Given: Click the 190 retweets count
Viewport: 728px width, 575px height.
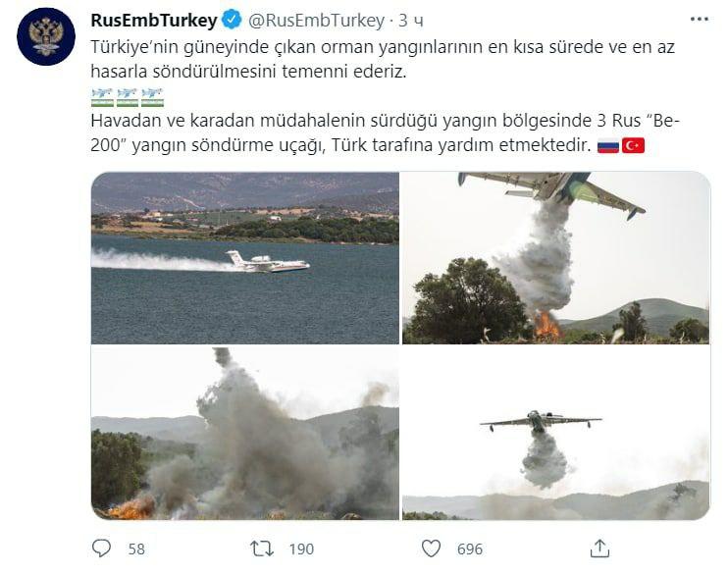Looking at the screenshot, I should (301, 549).
